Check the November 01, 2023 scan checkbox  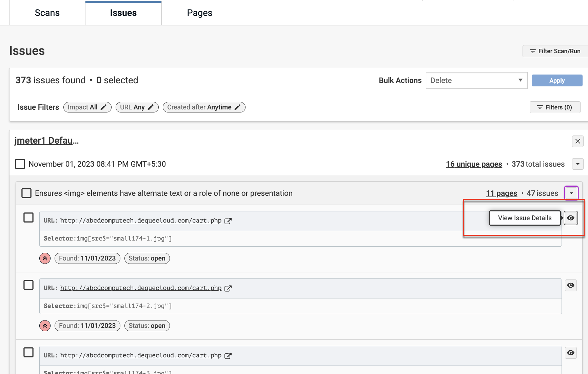click(20, 164)
